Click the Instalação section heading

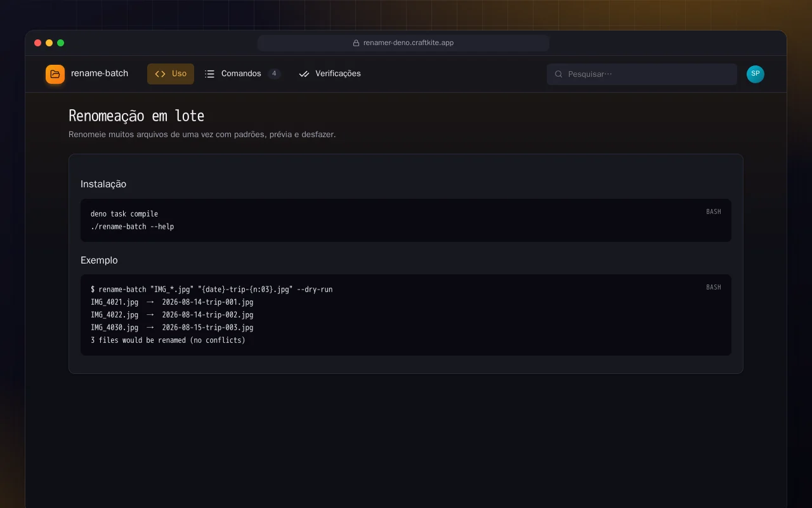click(x=103, y=184)
